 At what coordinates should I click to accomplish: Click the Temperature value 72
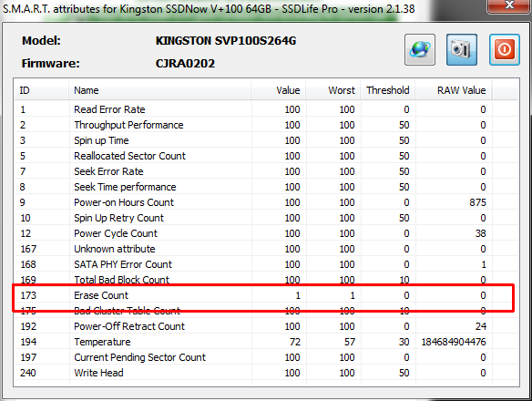(295, 342)
